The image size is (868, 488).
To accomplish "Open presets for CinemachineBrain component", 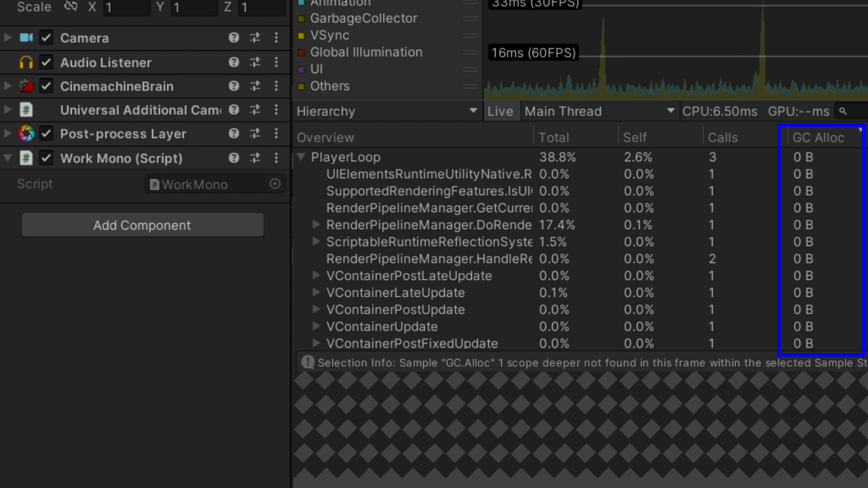I will pyautogui.click(x=255, y=86).
